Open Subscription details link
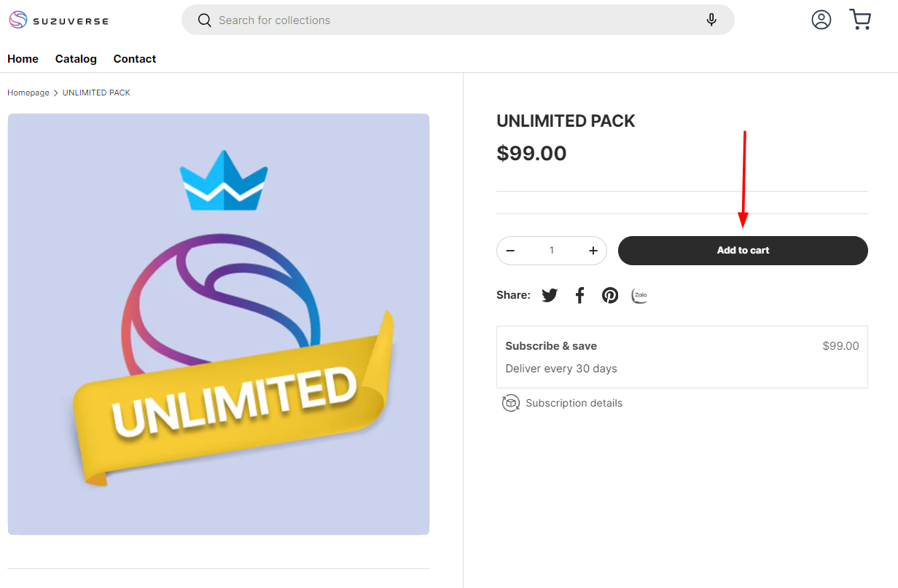The height and width of the screenshot is (588, 898). pos(574,403)
